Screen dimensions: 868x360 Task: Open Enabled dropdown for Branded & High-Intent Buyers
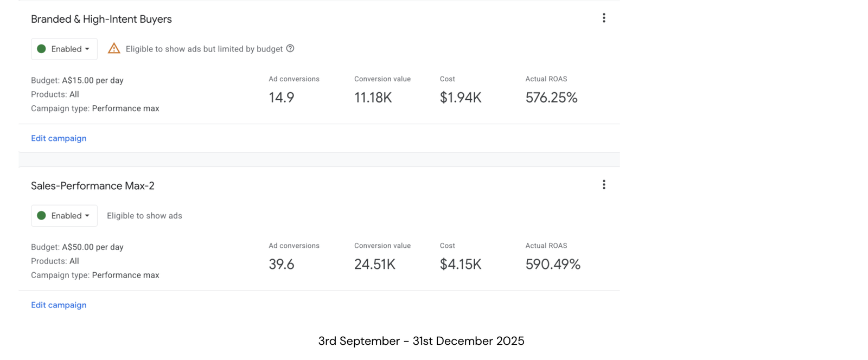coord(64,49)
